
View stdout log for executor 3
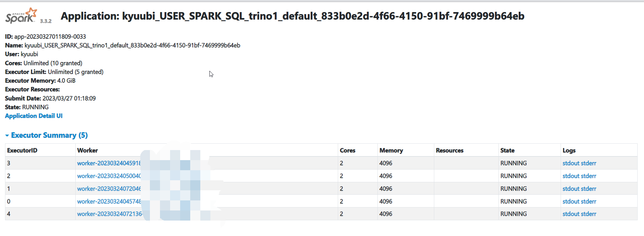pos(571,163)
